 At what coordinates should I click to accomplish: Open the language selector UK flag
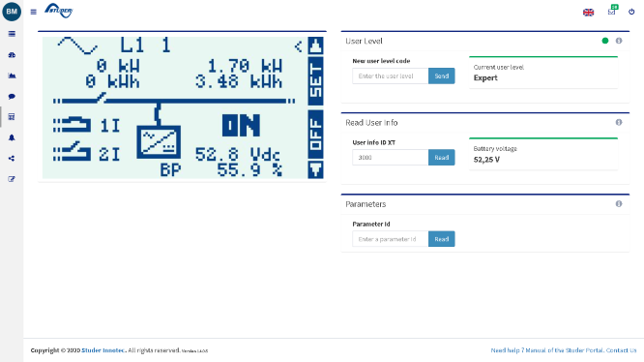588,13
